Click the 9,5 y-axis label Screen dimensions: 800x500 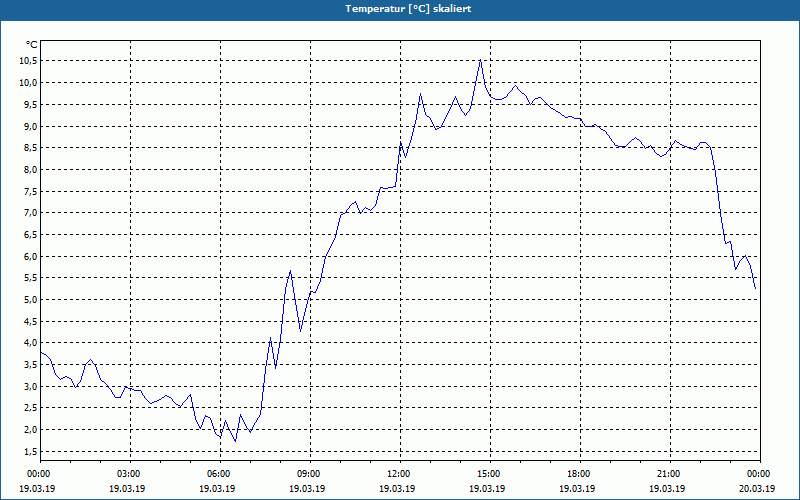click(x=30, y=104)
